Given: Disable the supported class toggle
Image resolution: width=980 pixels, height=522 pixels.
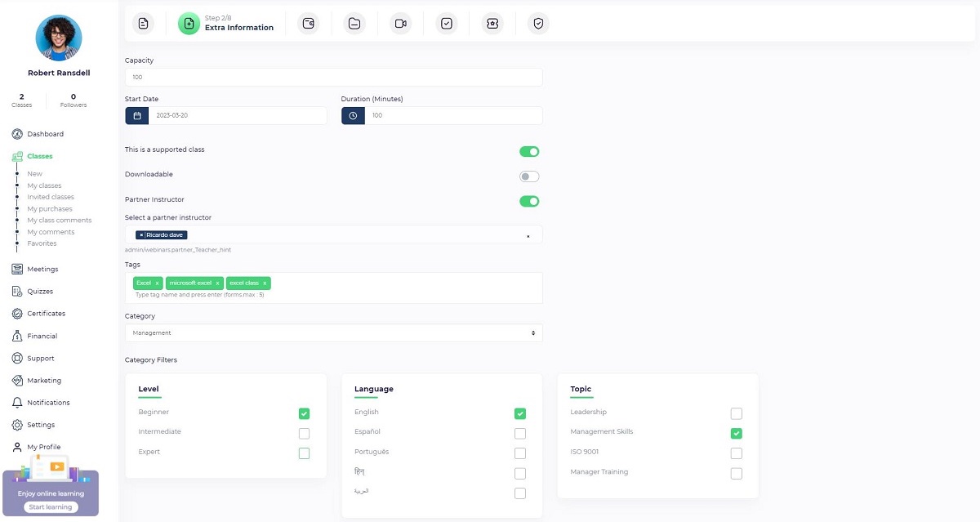Looking at the screenshot, I should (x=529, y=151).
